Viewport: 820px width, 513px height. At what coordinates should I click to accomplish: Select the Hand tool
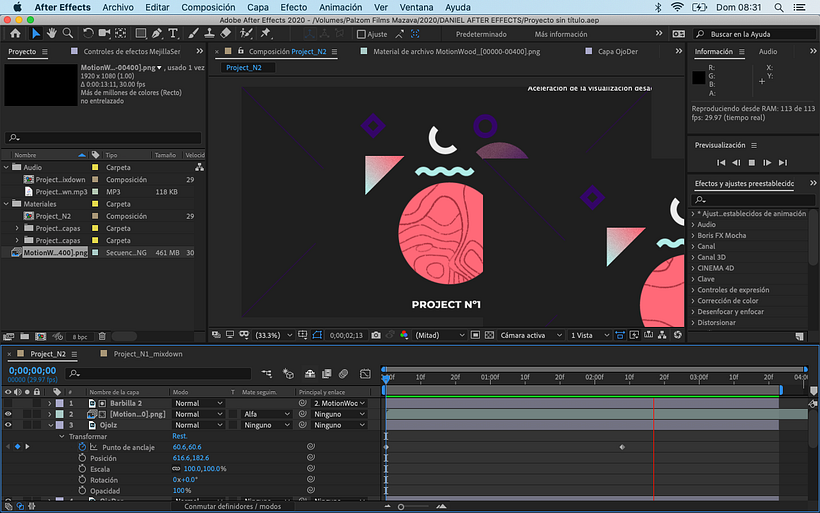pyautogui.click(x=51, y=33)
